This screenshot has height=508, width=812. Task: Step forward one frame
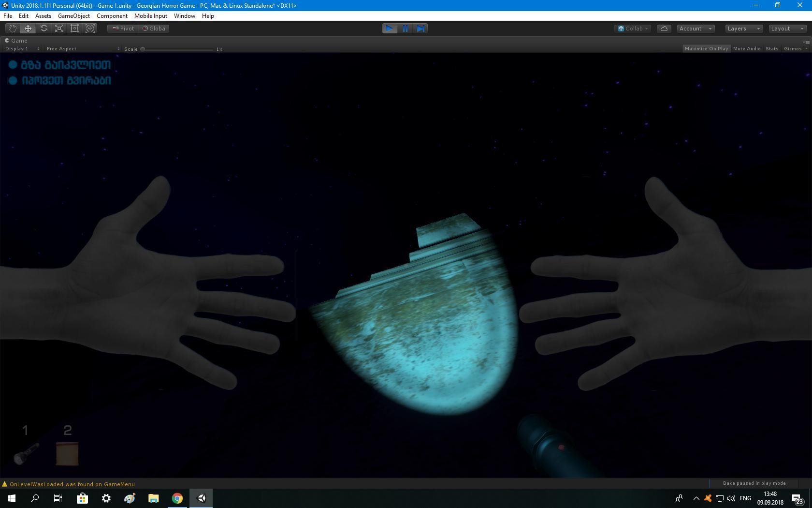click(x=420, y=29)
